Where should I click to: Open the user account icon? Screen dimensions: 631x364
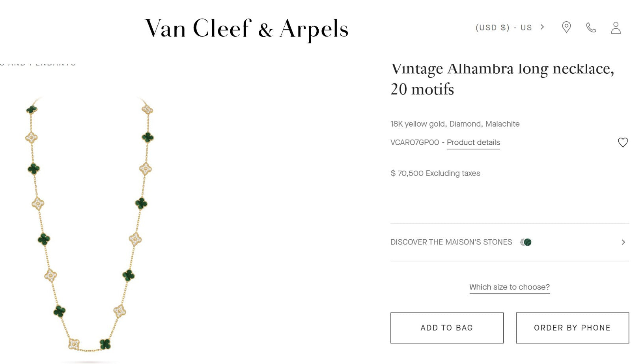616,28
